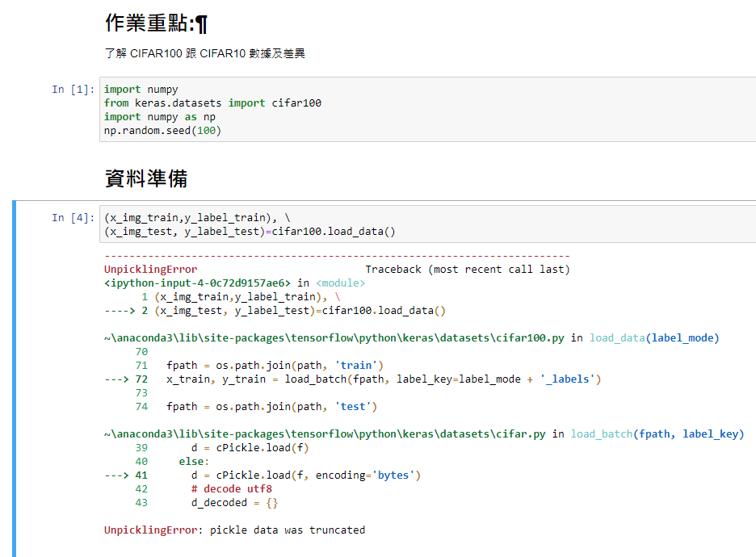
Task: Click the blue selection bar of the active cell
Action: 14,379
